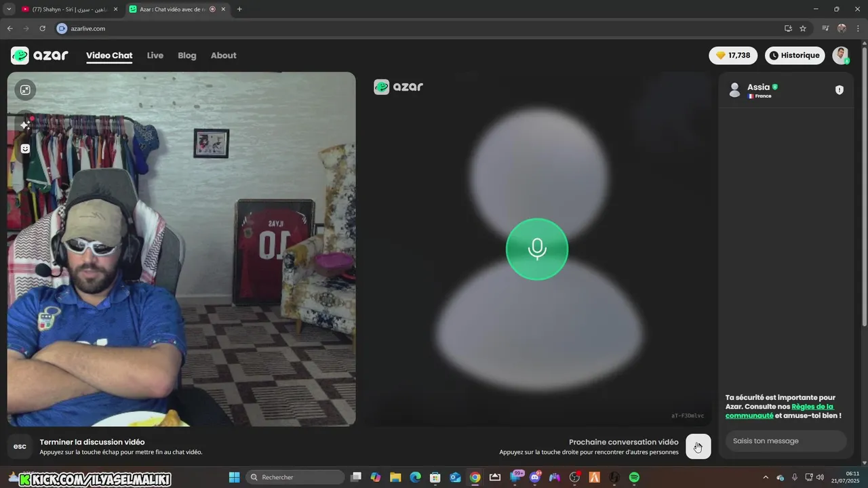Screen dimensions: 868x488
Task: Open File Explorer from taskbar
Action: coord(395,477)
